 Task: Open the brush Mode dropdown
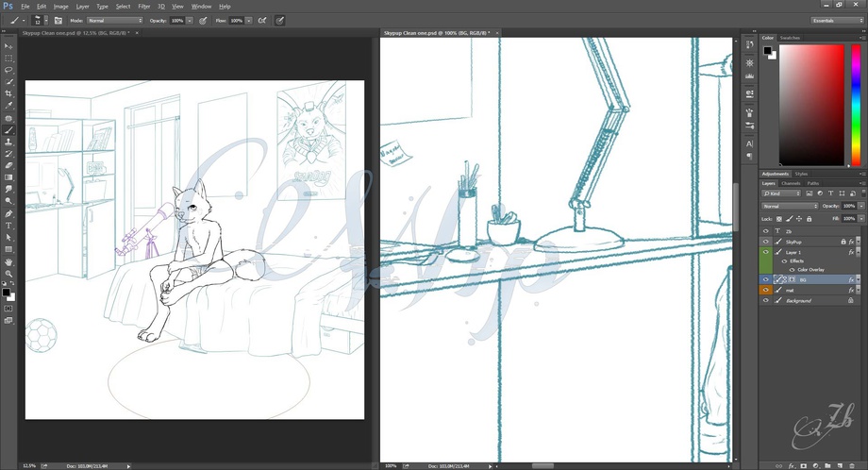click(x=115, y=20)
